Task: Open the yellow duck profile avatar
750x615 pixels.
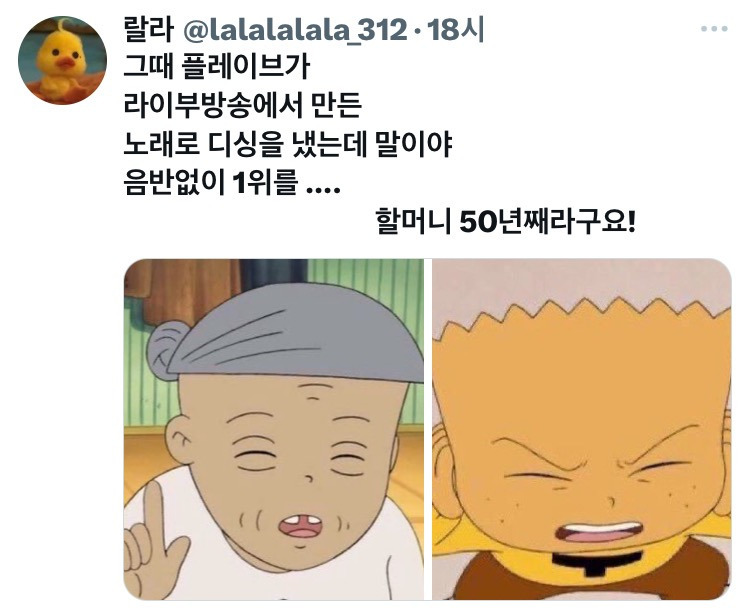Action: (62, 60)
